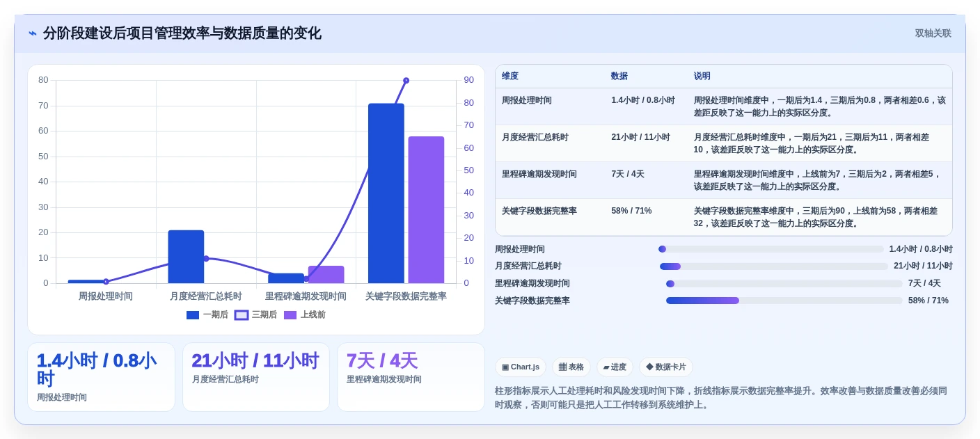This screenshot has width=980, height=439.
Task: Click the 进度 tag chip
Action: 615,367
